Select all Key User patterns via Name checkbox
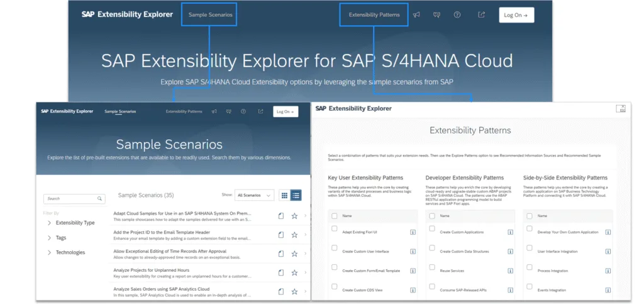 point(335,216)
